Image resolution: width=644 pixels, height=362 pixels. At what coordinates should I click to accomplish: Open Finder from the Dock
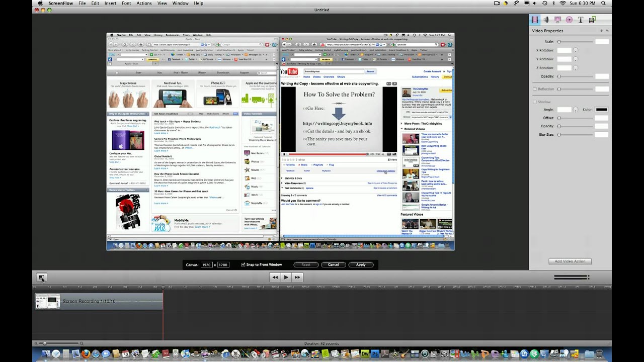(46, 354)
